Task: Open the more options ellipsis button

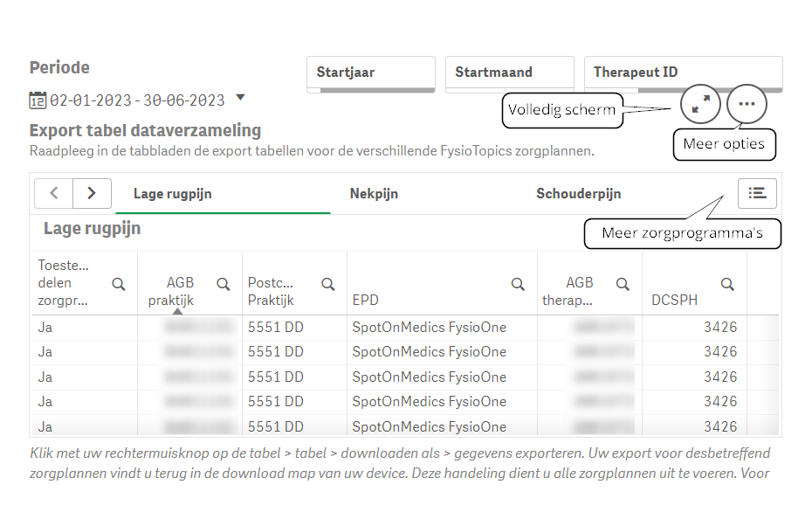Action: (747, 105)
